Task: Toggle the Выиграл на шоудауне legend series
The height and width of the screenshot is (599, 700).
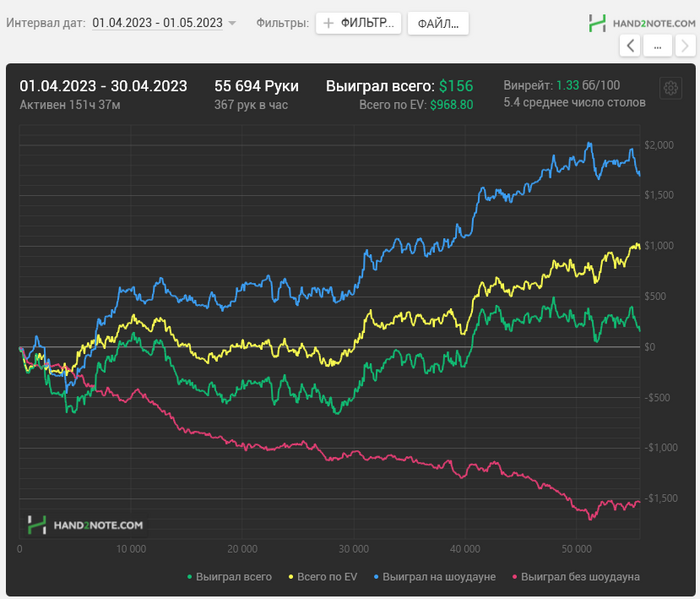Action: pyautogui.click(x=434, y=577)
